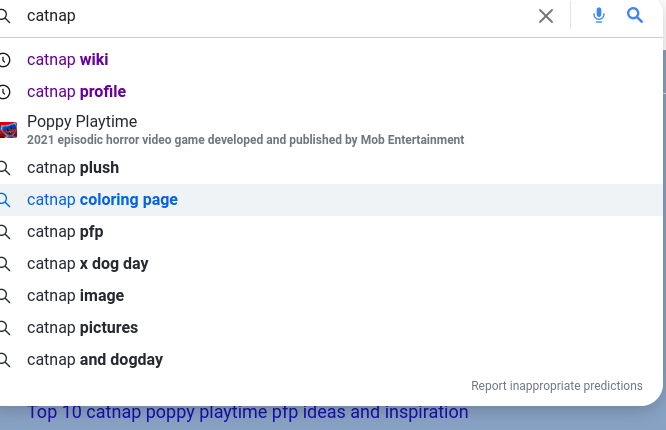Click the clock icon beside catnap wiki
Image resolution: width=666 pixels, height=430 pixels.
[5, 60]
